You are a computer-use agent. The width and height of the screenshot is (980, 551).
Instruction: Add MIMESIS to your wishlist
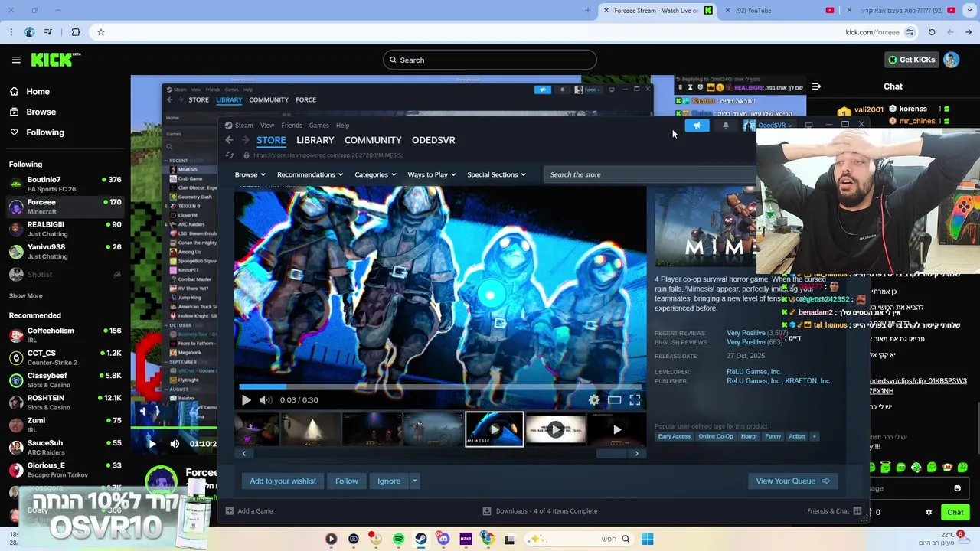(283, 481)
